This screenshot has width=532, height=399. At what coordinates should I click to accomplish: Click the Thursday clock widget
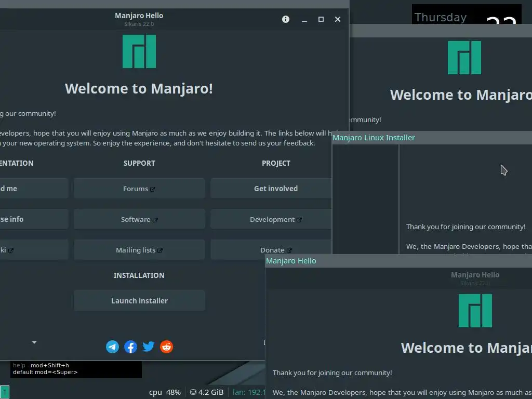point(467,14)
